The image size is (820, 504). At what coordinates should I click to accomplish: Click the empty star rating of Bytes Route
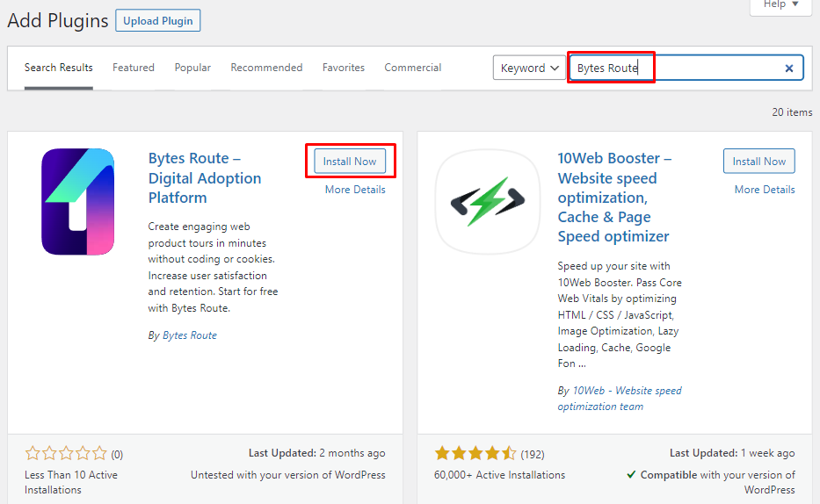66,453
